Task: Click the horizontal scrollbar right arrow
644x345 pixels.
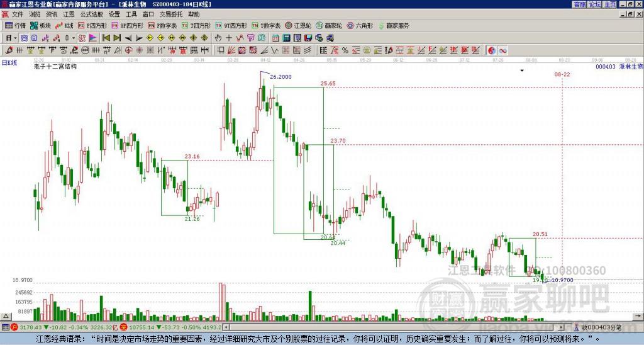Action: pos(562,327)
